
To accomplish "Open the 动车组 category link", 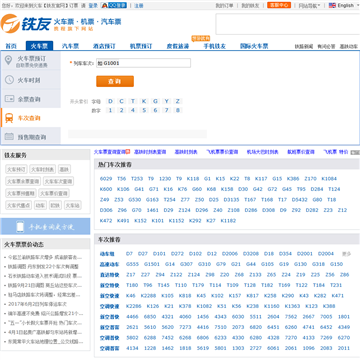I will tap(107, 254).
